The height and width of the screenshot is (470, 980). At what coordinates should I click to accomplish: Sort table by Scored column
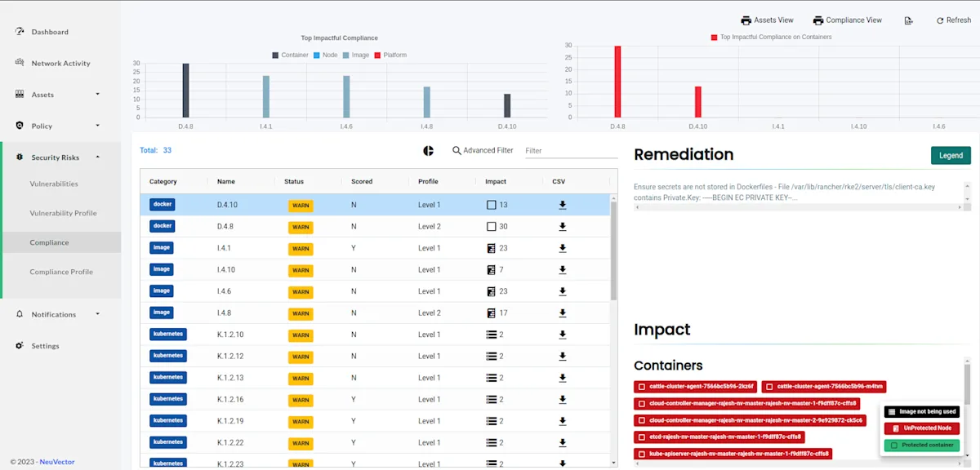click(x=362, y=181)
